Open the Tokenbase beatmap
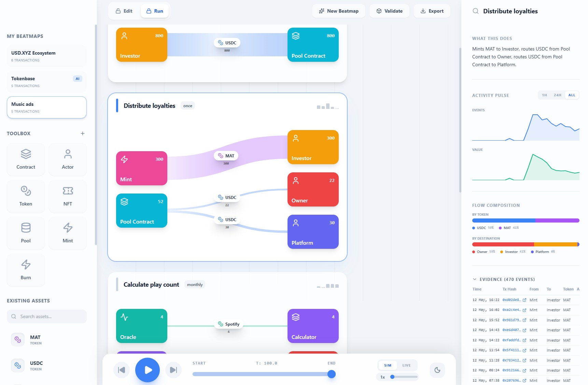The height and width of the screenshot is (385, 588). click(x=47, y=82)
